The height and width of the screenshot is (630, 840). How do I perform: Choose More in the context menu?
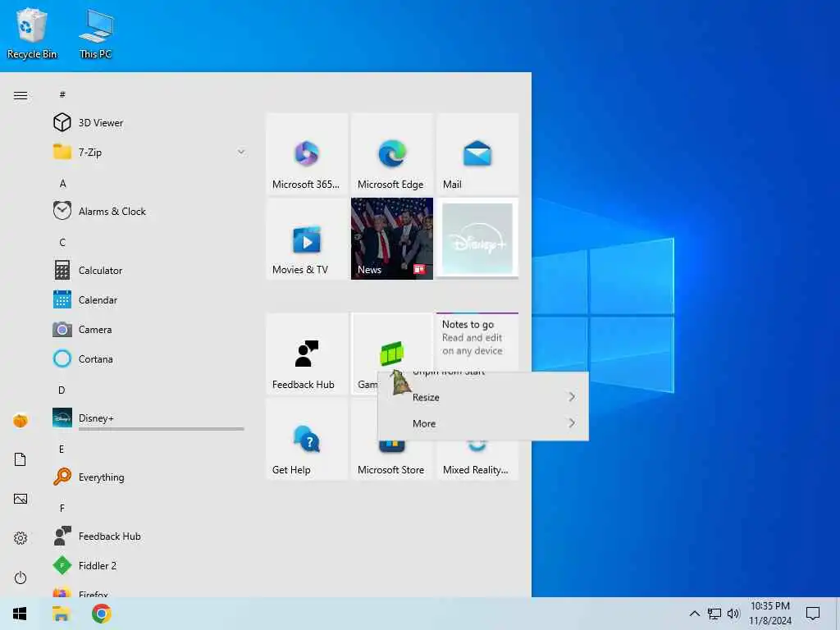click(x=482, y=423)
